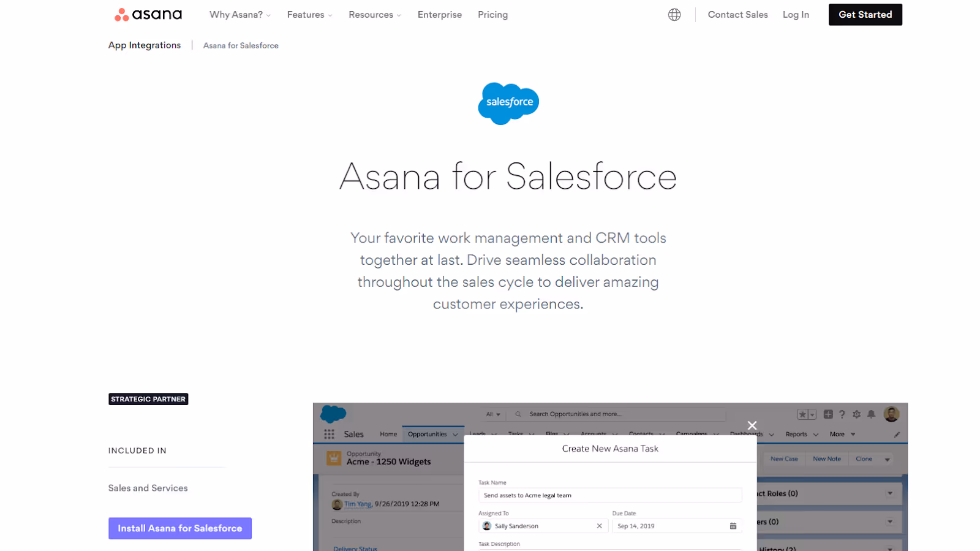Click the STRATEGIC PARTNER badge
980x551 pixels.
click(148, 399)
